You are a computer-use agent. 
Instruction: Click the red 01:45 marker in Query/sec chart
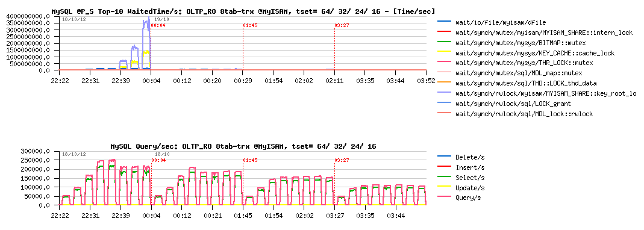[x=249, y=160]
